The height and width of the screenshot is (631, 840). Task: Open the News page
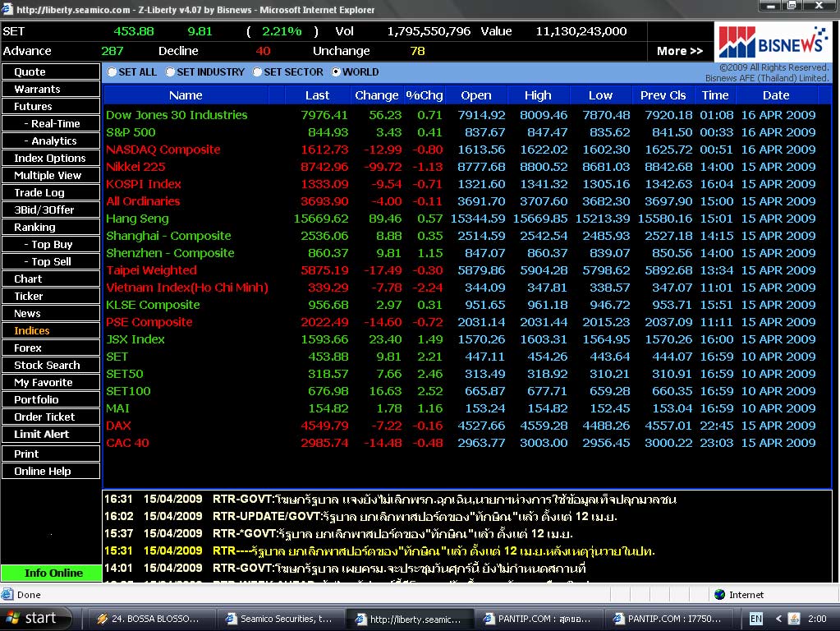51,313
